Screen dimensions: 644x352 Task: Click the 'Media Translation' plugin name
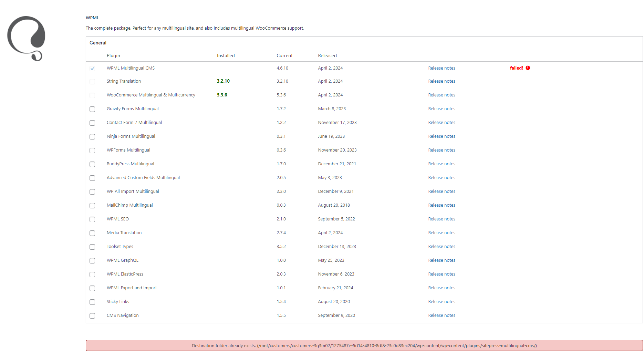point(124,233)
